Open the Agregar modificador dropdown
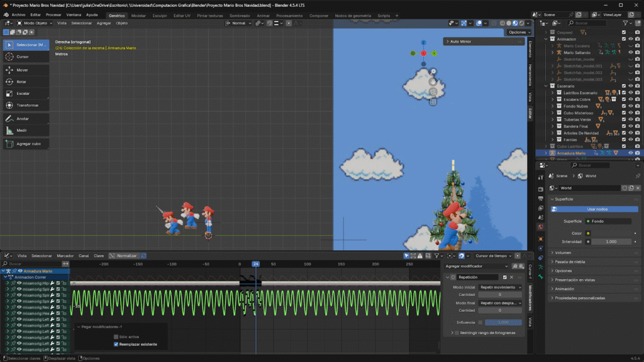 (476, 266)
